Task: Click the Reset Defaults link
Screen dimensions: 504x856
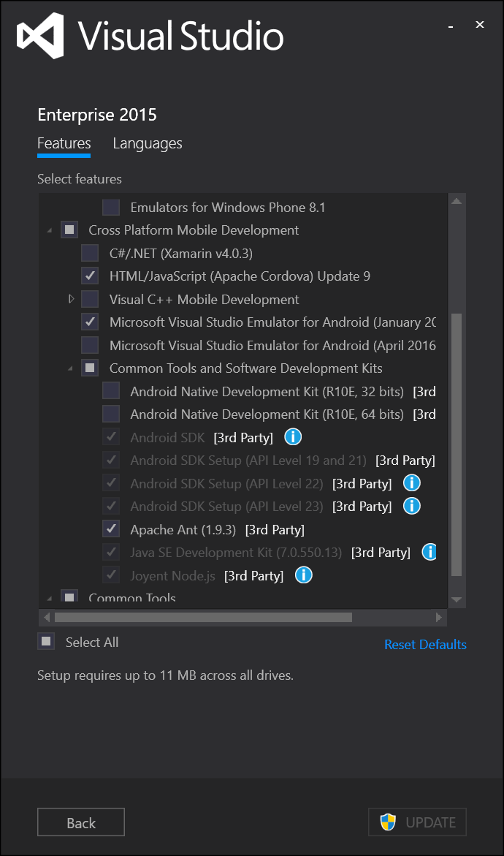Action: (x=425, y=644)
